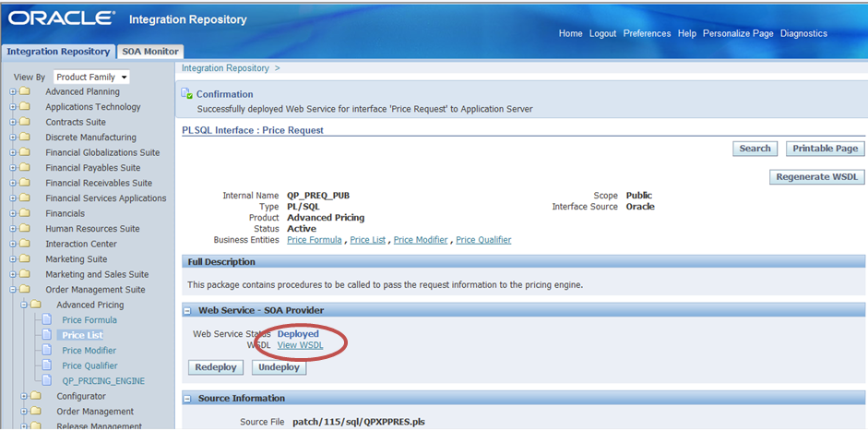This screenshot has width=868, height=431.
Task: Select Price Qualifier in the tree
Action: (x=89, y=365)
